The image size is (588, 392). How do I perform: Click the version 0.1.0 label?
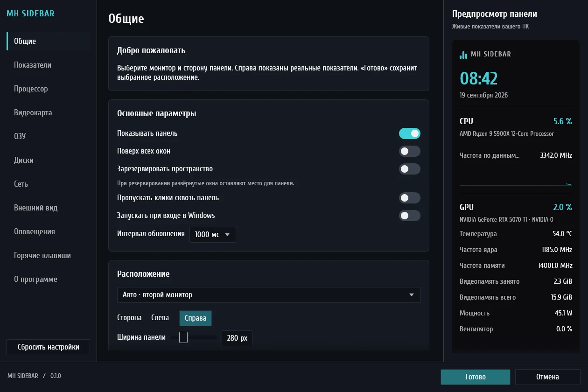[56, 376]
